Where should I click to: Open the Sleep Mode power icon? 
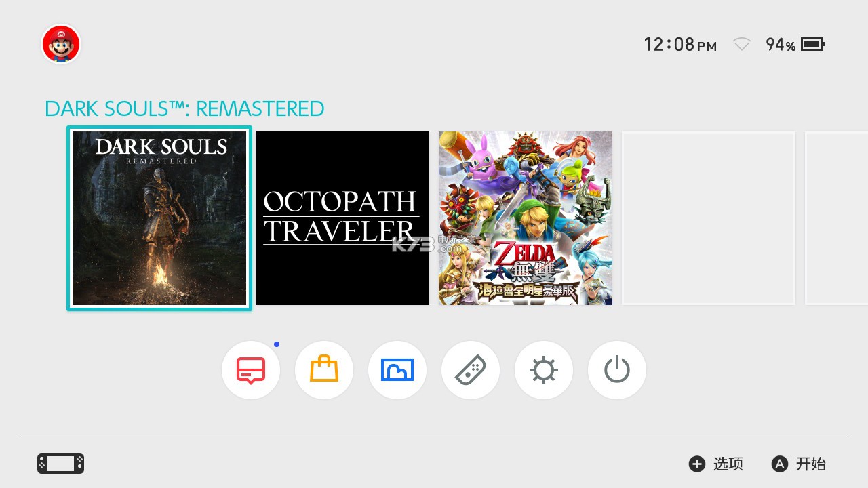pos(617,370)
